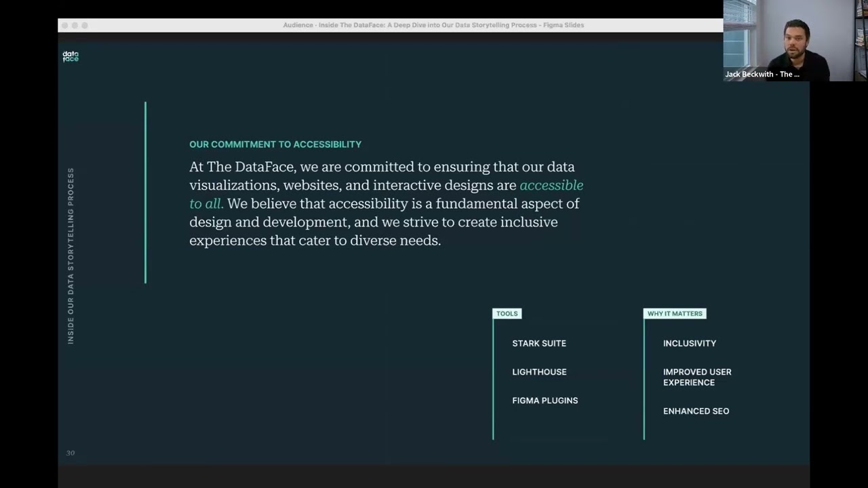Click the red close window dot
Viewport: 868px width, 488px height.
pyautogui.click(x=64, y=25)
